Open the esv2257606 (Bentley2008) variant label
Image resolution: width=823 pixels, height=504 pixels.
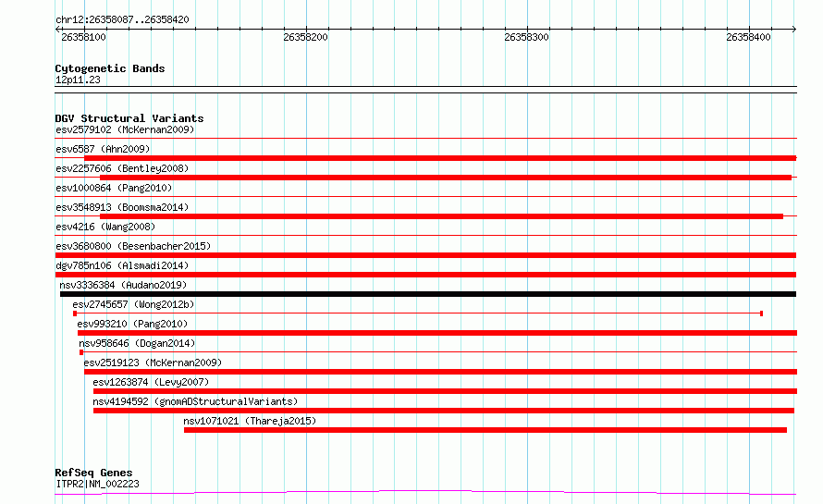122,168
